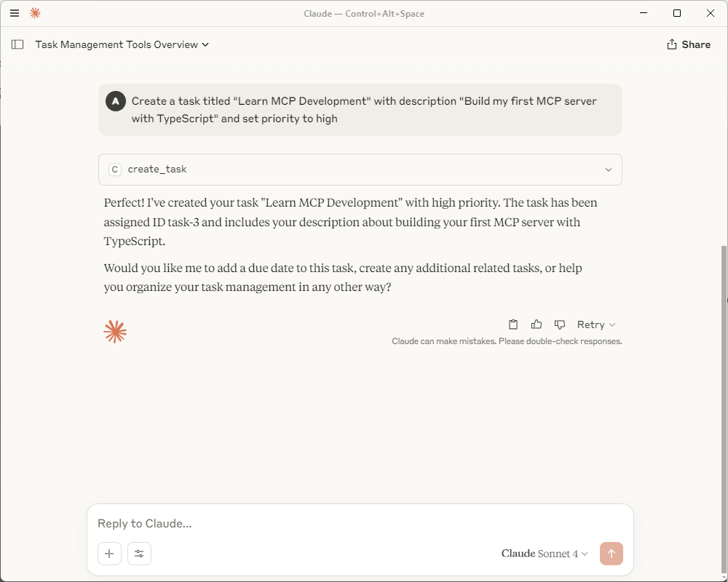Expand the create_task tool call chevron

[608, 170]
